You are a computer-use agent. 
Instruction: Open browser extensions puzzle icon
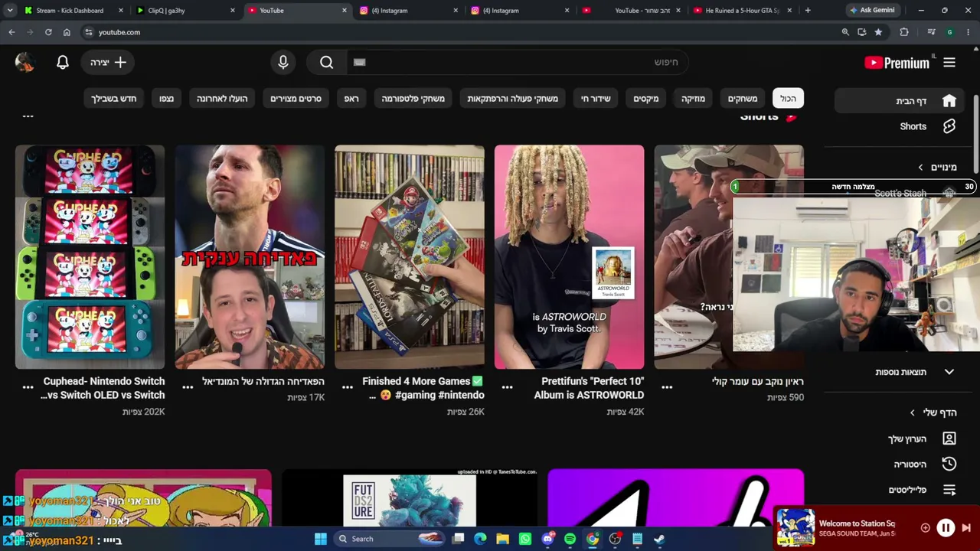pyautogui.click(x=904, y=32)
